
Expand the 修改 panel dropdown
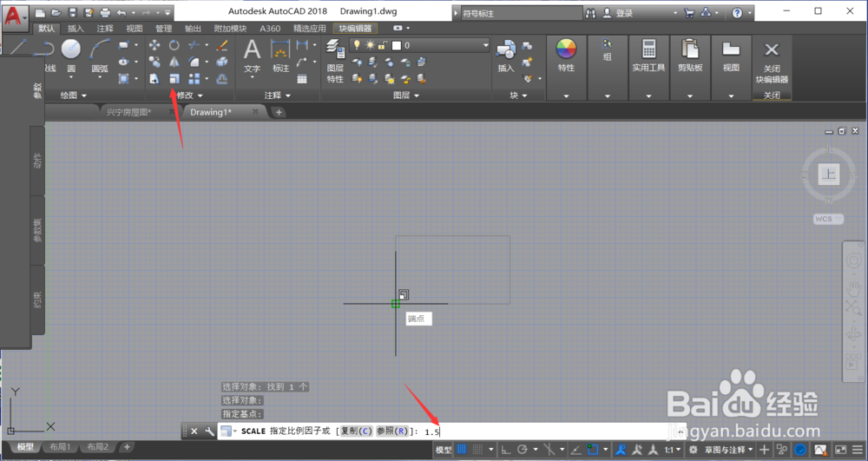(x=189, y=95)
